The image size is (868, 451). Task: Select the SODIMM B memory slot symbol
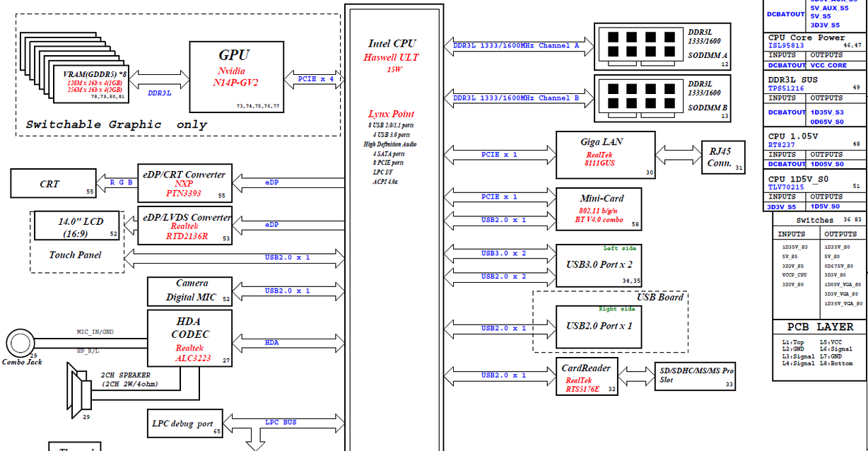click(640, 97)
